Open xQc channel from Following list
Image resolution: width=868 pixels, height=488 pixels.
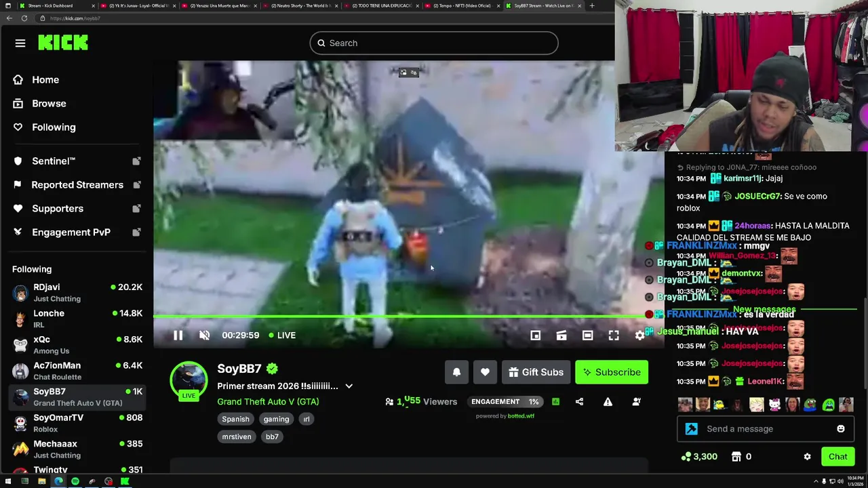coord(77,344)
